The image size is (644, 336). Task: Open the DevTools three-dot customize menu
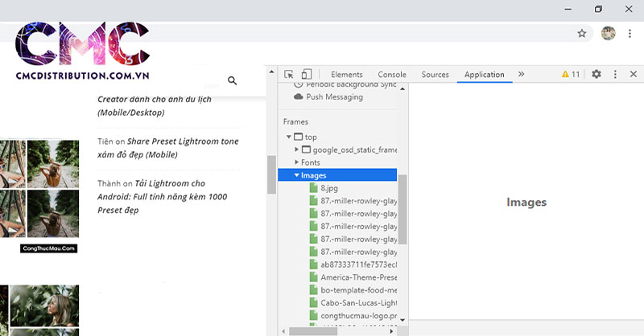coord(616,74)
